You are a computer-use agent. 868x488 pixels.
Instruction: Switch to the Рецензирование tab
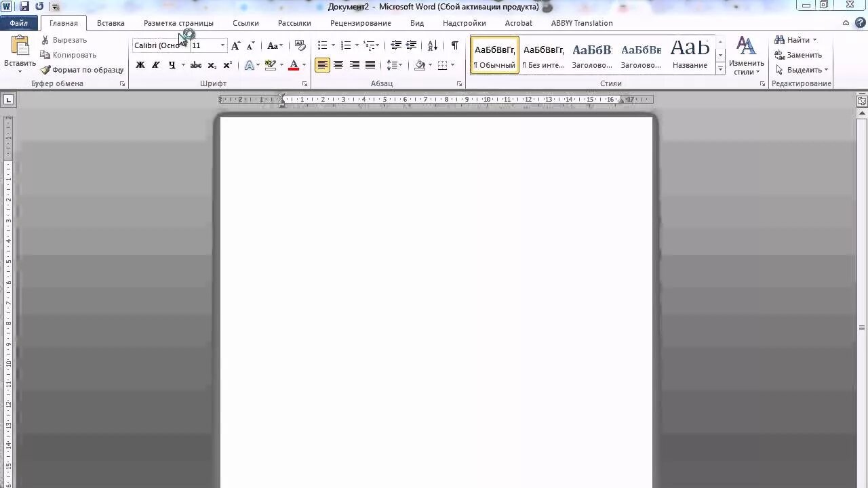pyautogui.click(x=361, y=23)
